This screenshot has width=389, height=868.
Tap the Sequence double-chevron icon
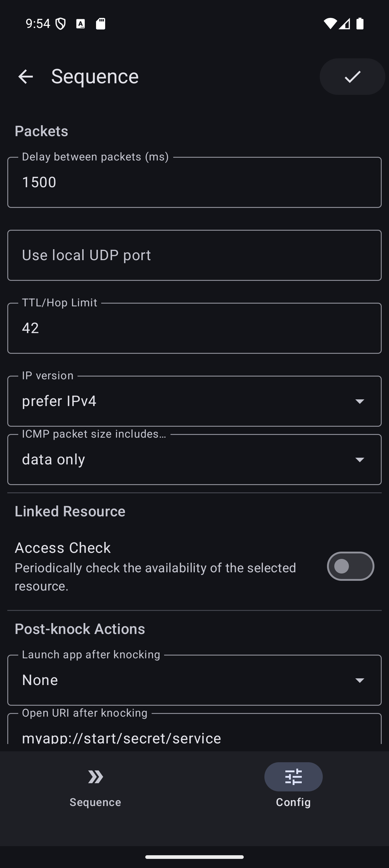pyautogui.click(x=95, y=777)
